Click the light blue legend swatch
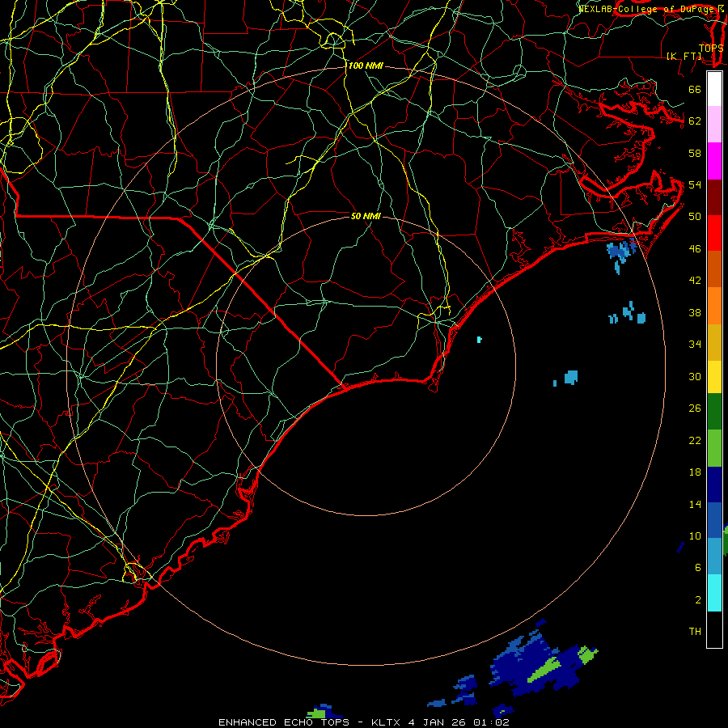Screen dimensions: 728x728 click(x=714, y=557)
